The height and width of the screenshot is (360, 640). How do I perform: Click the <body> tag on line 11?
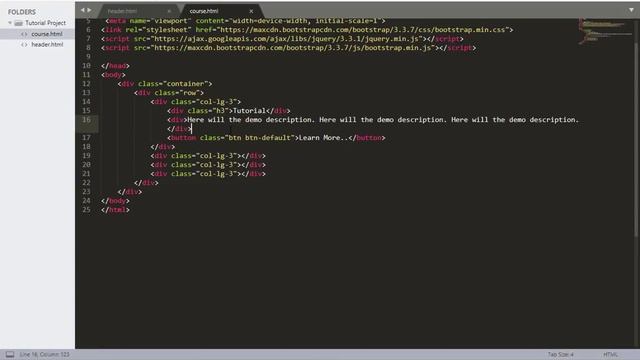(113, 75)
